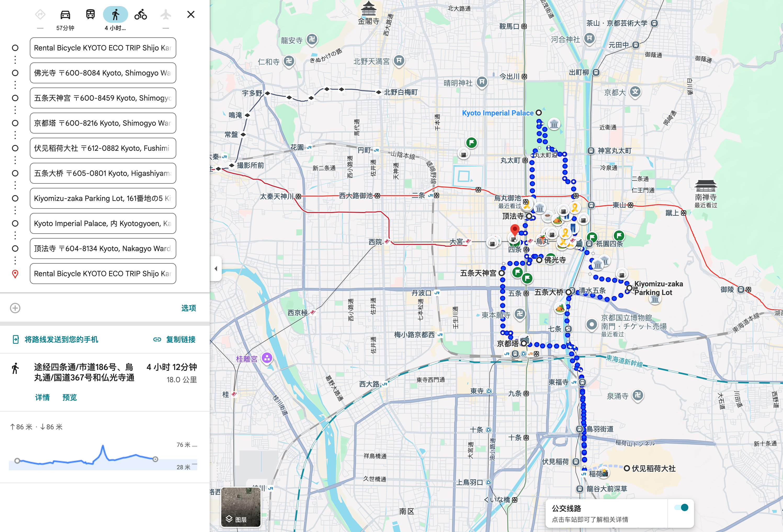Viewport: 783px width, 532px height.
Task: Click the 伏见稻荷大社 waypoint input field
Action: [x=103, y=148]
